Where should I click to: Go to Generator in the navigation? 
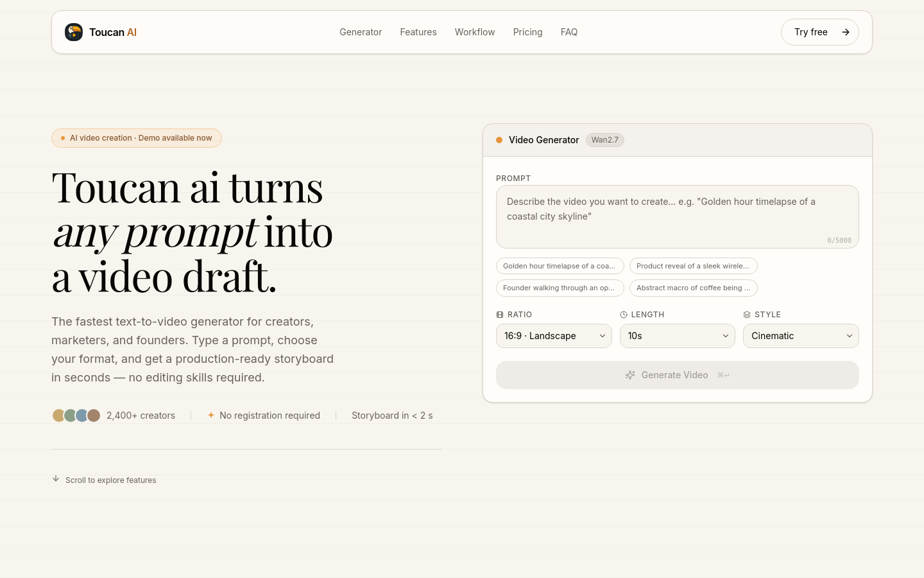pyautogui.click(x=361, y=32)
